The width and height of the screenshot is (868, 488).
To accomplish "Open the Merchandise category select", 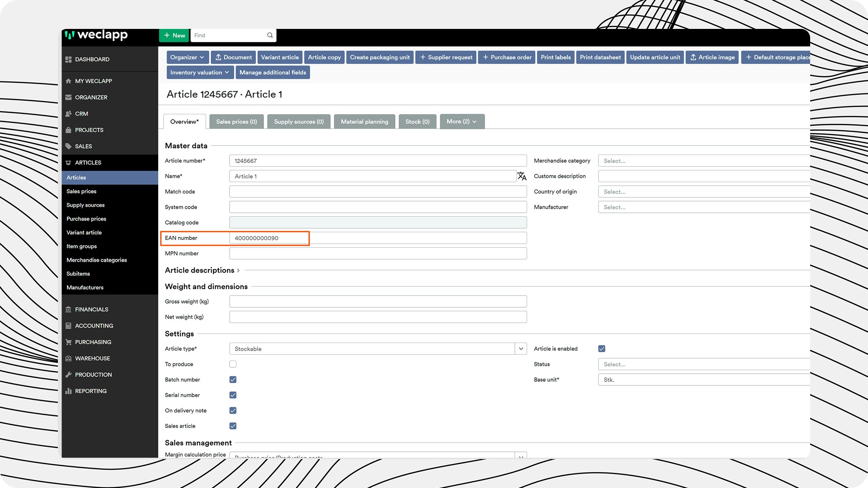I will coord(704,161).
